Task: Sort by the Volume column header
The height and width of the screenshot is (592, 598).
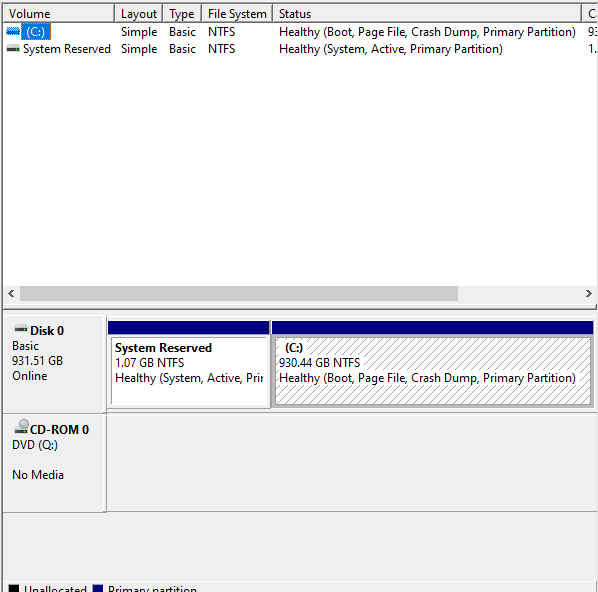Action: pyautogui.click(x=59, y=14)
